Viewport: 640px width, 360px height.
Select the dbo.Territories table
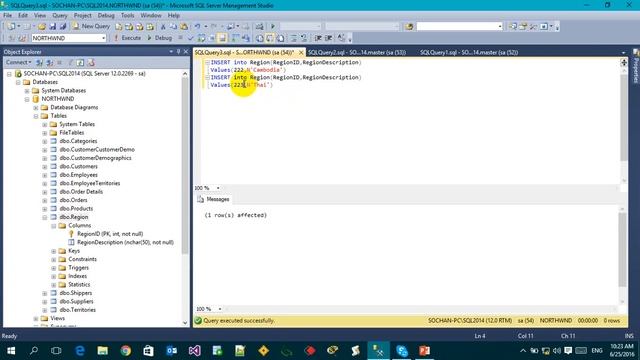click(x=78, y=310)
